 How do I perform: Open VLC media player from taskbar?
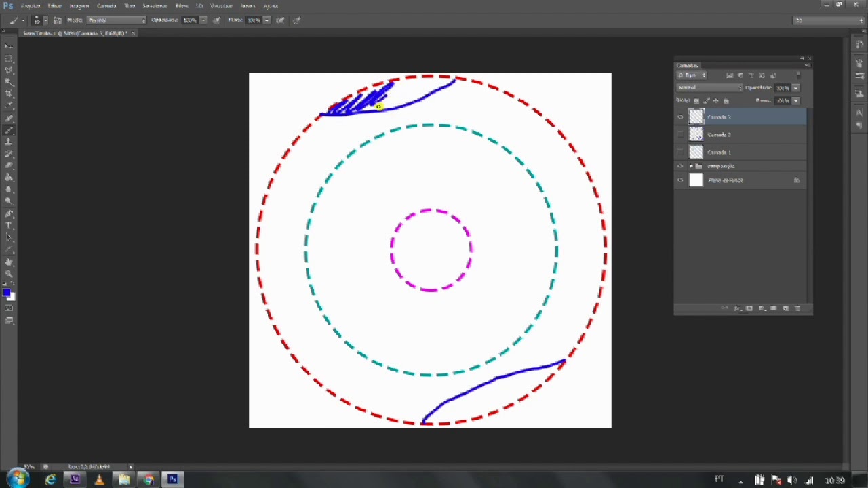tap(99, 480)
